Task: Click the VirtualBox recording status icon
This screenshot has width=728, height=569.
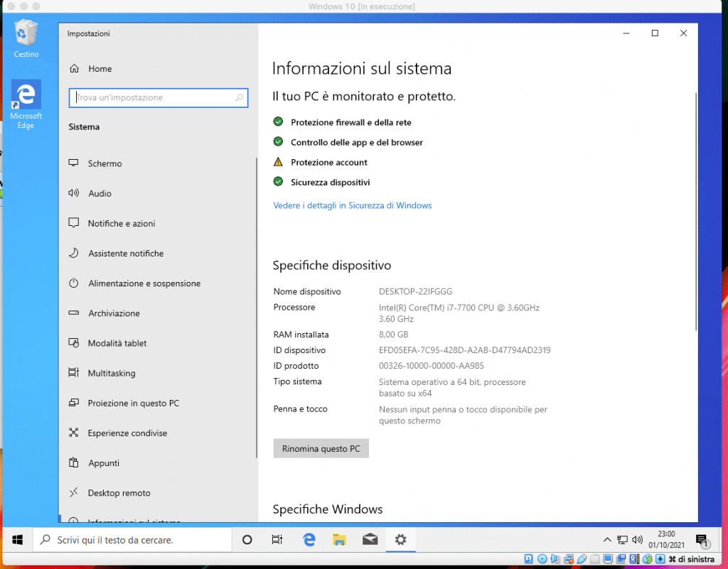Action: (x=621, y=559)
